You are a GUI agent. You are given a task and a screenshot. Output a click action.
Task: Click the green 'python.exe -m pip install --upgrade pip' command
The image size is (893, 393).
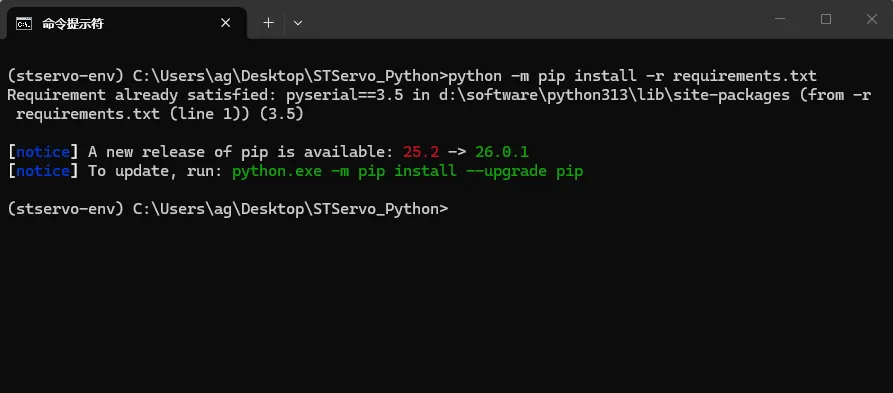coord(407,171)
